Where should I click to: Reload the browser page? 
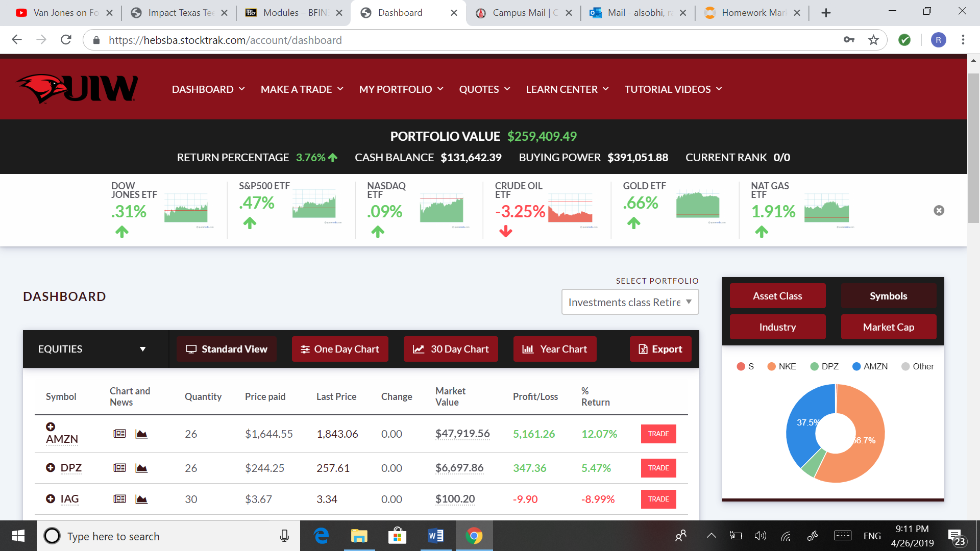(x=66, y=40)
